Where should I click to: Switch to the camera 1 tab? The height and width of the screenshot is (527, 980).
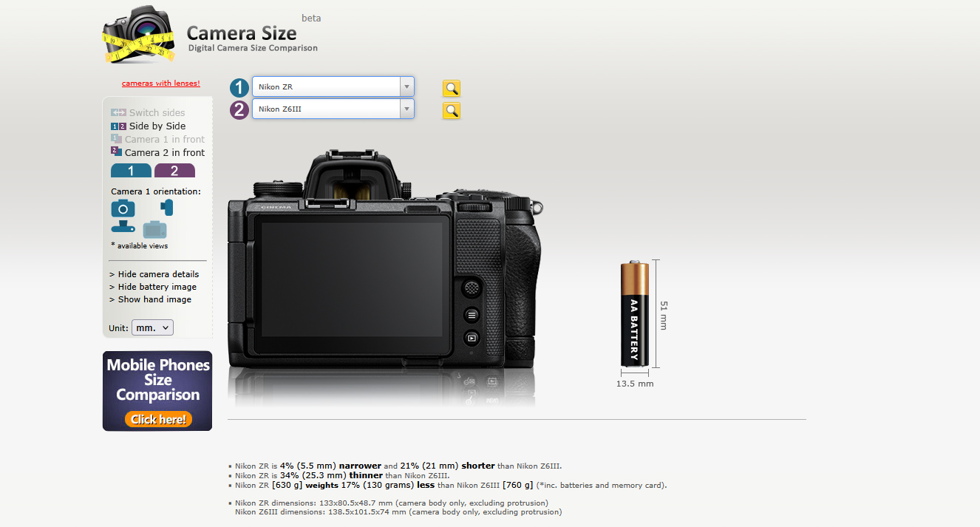click(131, 171)
